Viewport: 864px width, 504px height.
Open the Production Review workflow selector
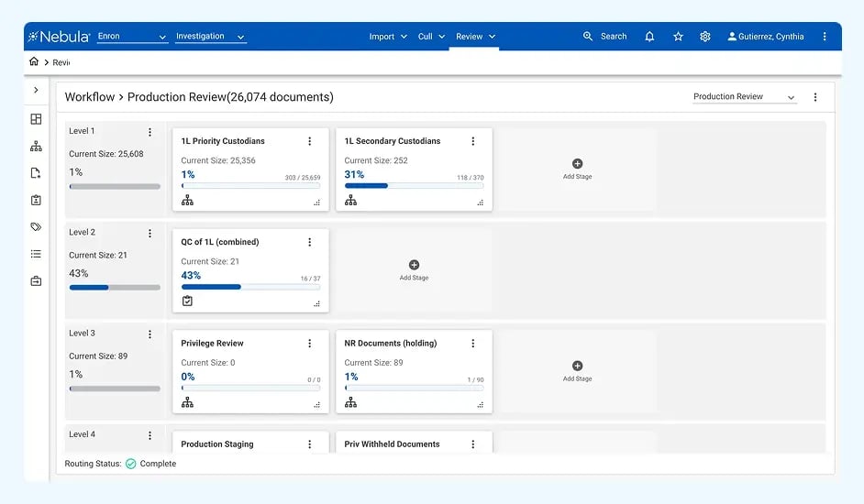[x=744, y=97]
